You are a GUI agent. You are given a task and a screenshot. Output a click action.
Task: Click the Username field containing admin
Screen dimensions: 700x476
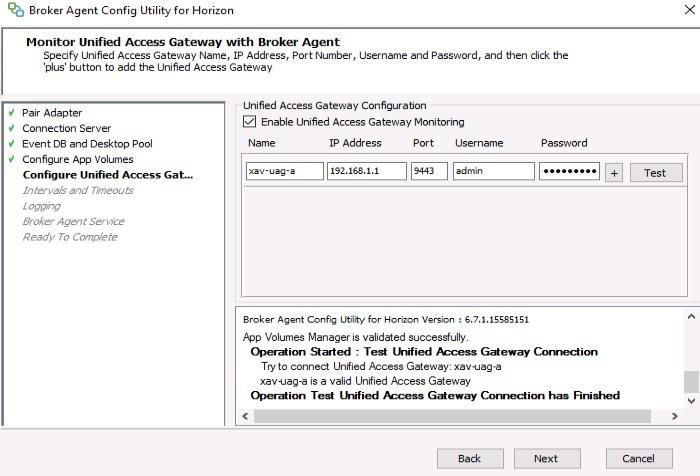[x=493, y=171]
